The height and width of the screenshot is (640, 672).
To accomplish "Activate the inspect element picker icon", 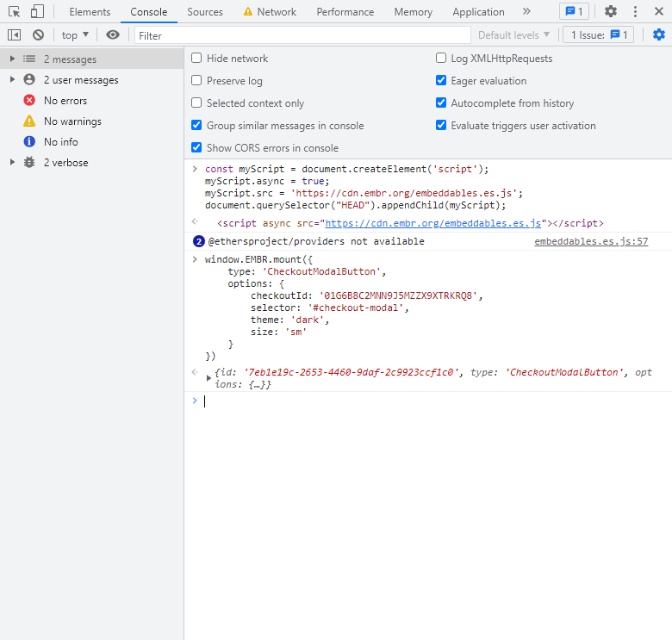I will coord(14,11).
